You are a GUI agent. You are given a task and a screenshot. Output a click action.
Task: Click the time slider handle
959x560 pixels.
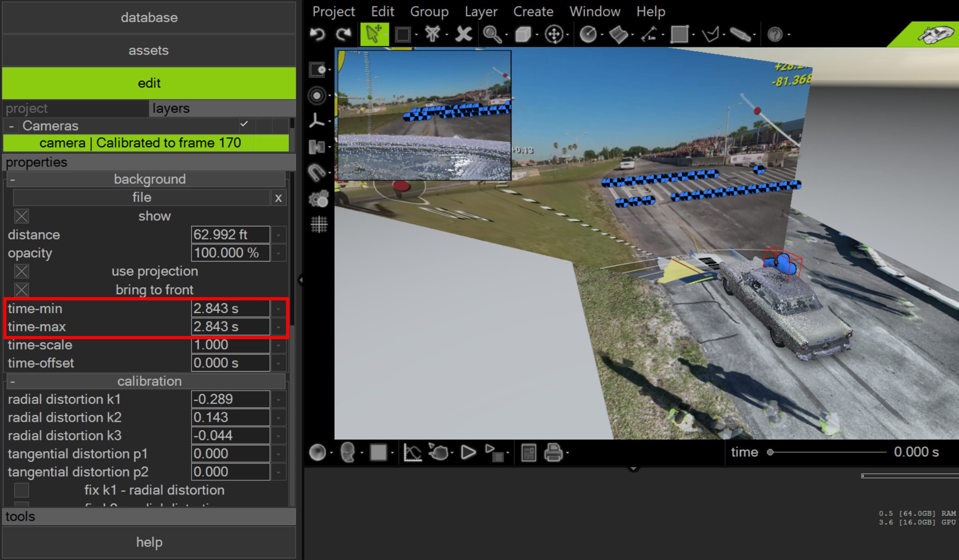(770, 452)
